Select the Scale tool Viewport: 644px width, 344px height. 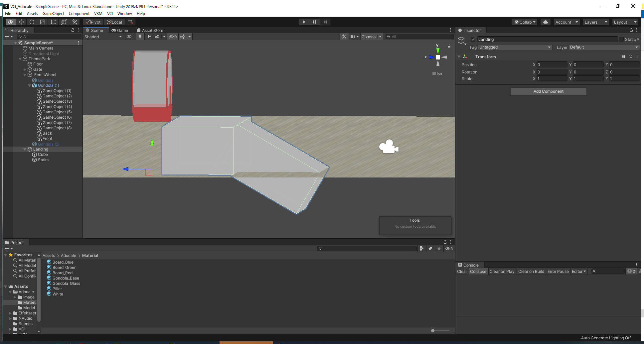[x=43, y=22]
